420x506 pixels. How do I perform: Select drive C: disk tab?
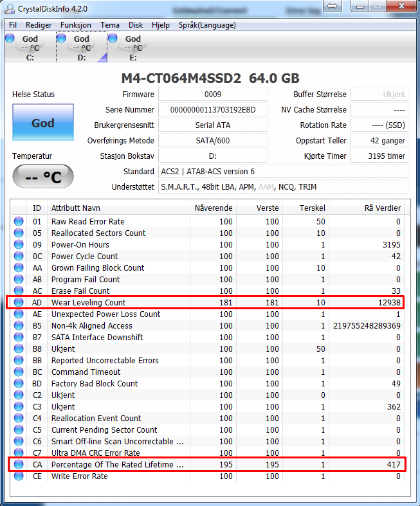tap(30, 47)
